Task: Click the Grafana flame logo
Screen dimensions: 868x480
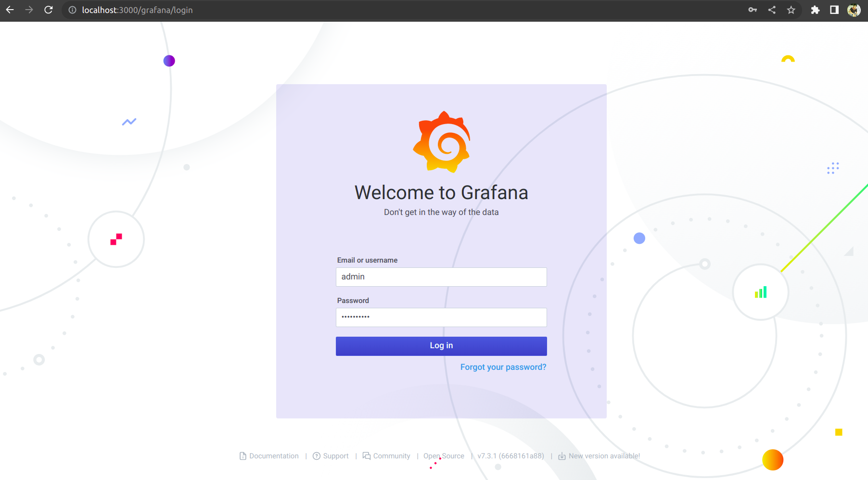Action: pyautogui.click(x=442, y=142)
